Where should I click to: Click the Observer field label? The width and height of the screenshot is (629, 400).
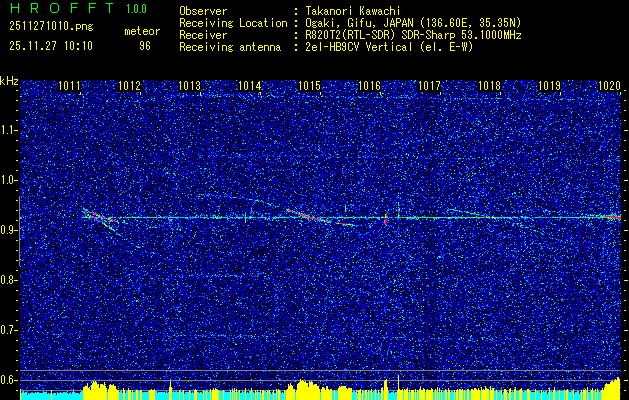tap(203, 11)
